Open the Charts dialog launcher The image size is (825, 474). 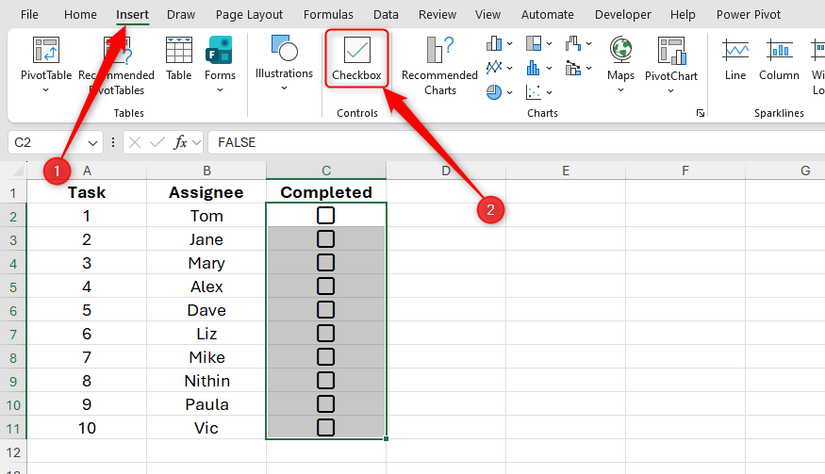pos(700,113)
